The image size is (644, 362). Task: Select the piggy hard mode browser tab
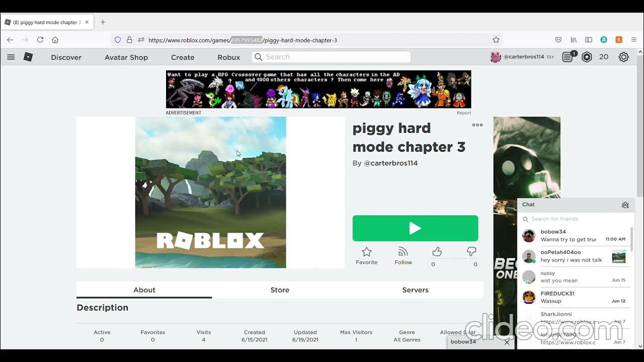pos(47,22)
